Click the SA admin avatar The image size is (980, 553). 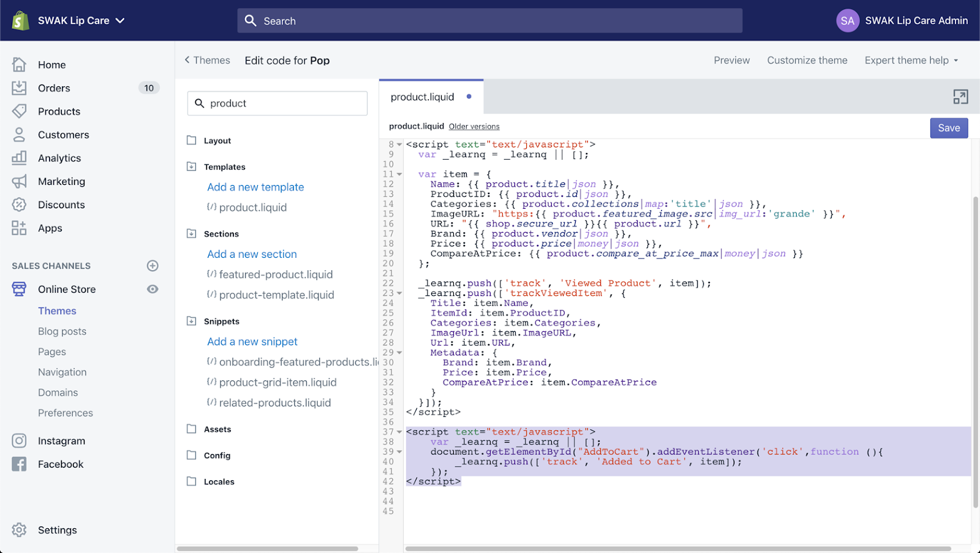(848, 21)
